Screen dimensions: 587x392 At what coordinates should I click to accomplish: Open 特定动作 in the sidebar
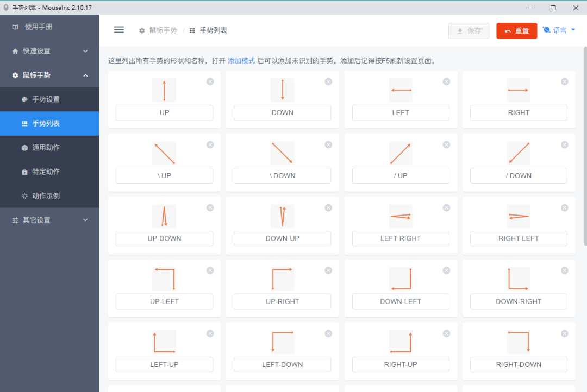(49, 172)
